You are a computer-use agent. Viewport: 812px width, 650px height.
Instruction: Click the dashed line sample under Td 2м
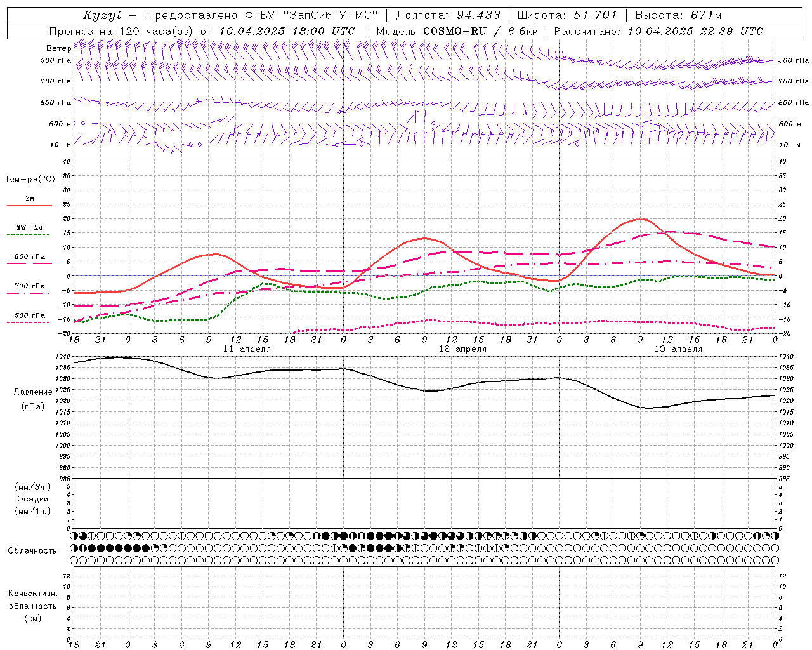pyautogui.click(x=29, y=235)
